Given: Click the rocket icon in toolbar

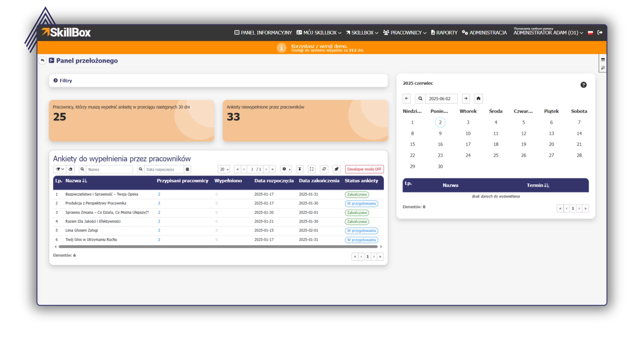Looking at the screenshot, I should (336, 169).
